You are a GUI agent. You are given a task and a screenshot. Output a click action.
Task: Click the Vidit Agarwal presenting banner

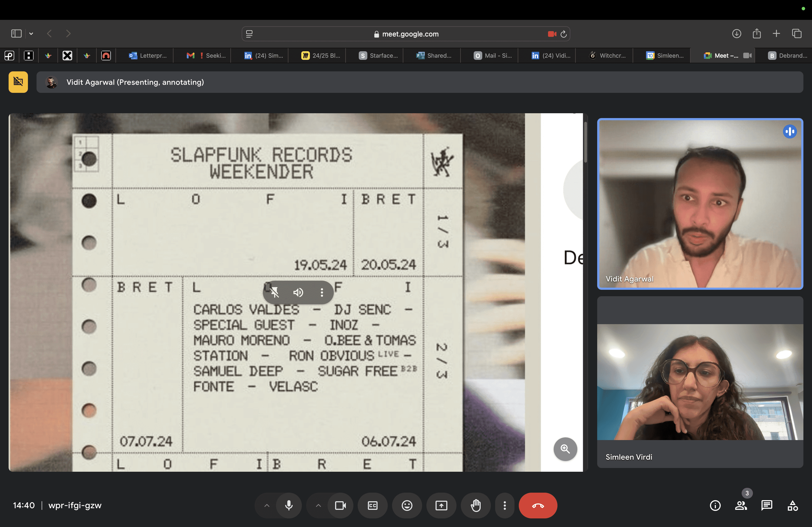420,82
